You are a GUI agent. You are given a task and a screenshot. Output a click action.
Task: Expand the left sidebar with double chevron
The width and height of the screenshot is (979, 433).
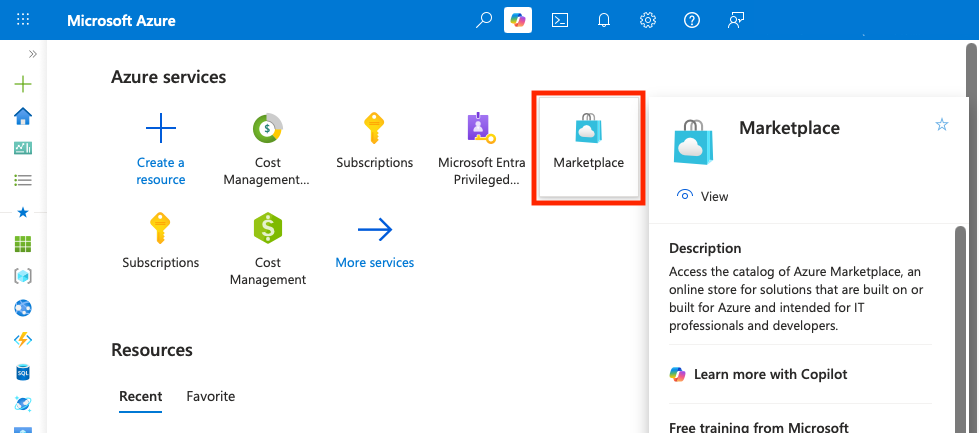(x=32, y=54)
